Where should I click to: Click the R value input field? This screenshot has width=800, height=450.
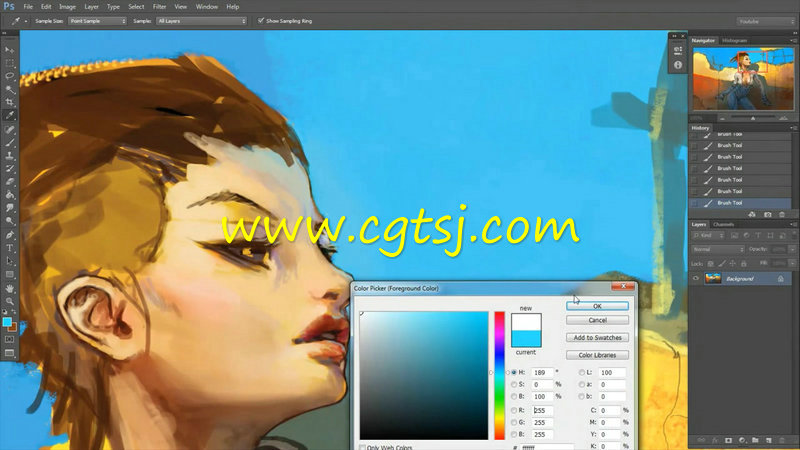pyautogui.click(x=543, y=410)
